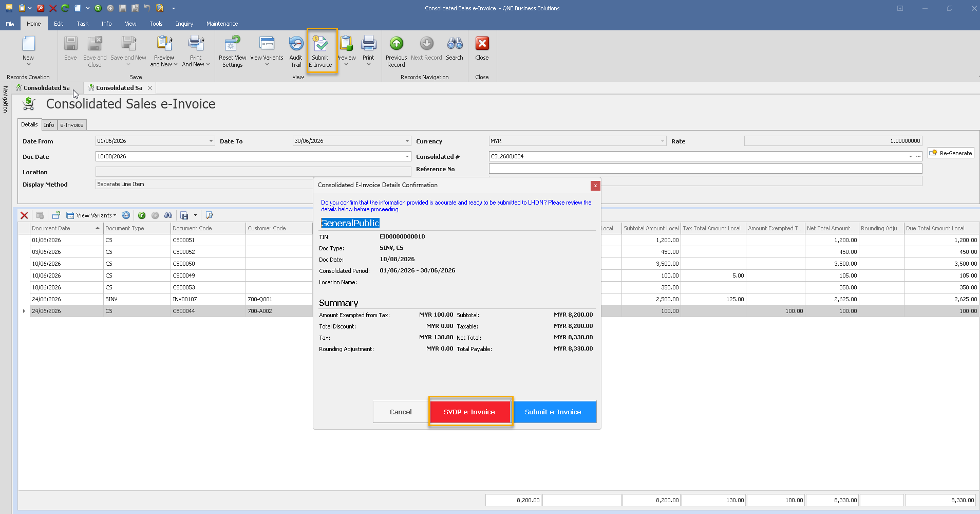The width and height of the screenshot is (980, 514).
Task: Click binoculars find icon in grid toolbar
Action: coord(168,215)
